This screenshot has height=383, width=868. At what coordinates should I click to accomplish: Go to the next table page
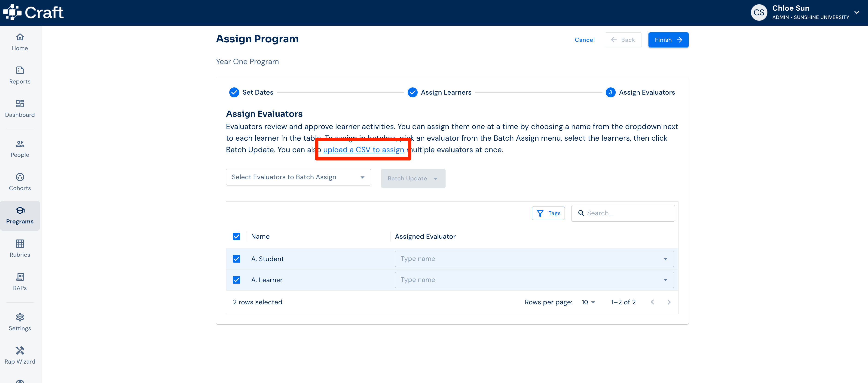pos(669,302)
